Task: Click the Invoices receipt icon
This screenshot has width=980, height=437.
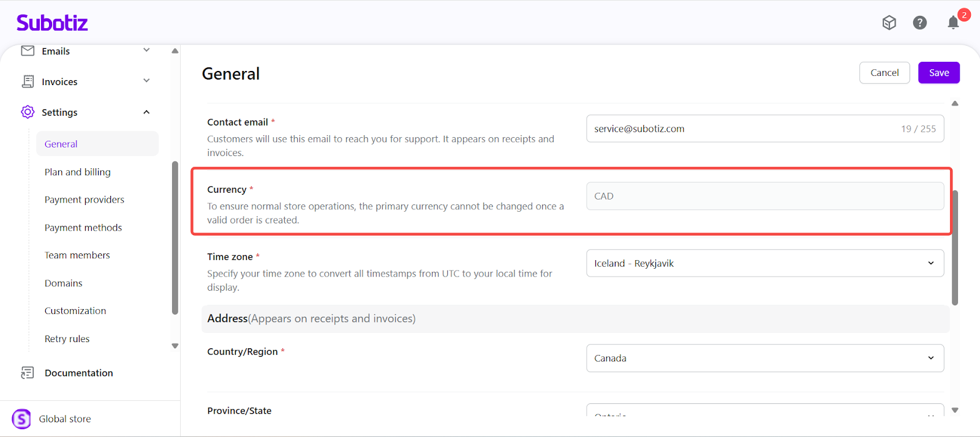Action: tap(28, 81)
